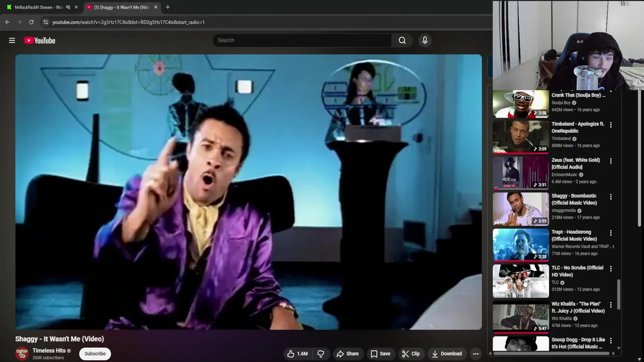Open options menu for Timbaland - Apologize
The height and width of the screenshot is (362, 644).
coord(611,125)
